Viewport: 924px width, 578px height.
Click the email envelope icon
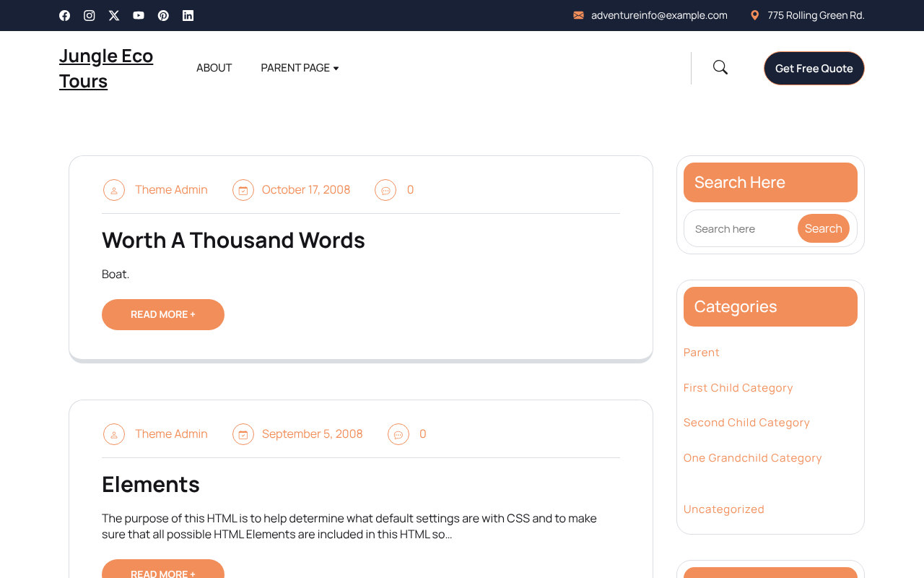tap(578, 15)
